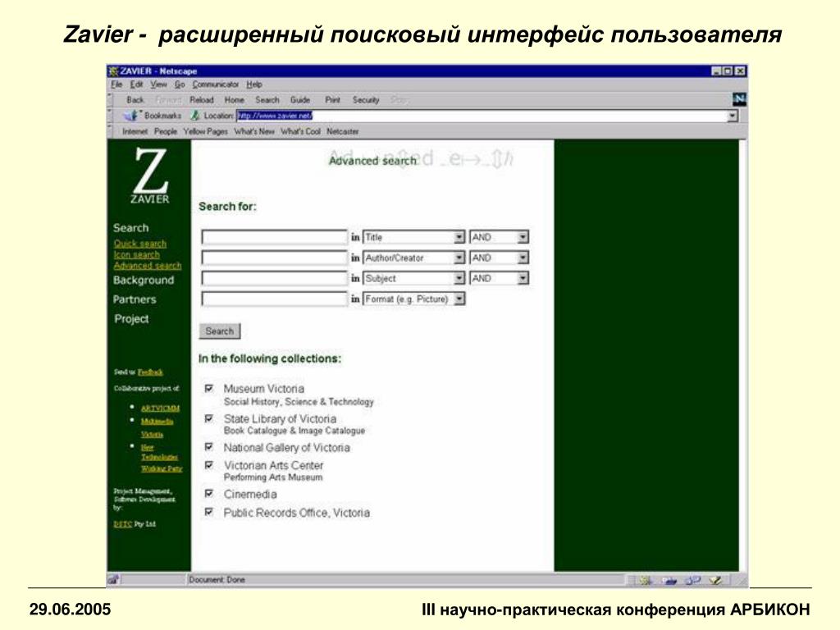This screenshot has height=630, width=840.
Task: Click the search text field for Author/Creator
Action: 275,258
